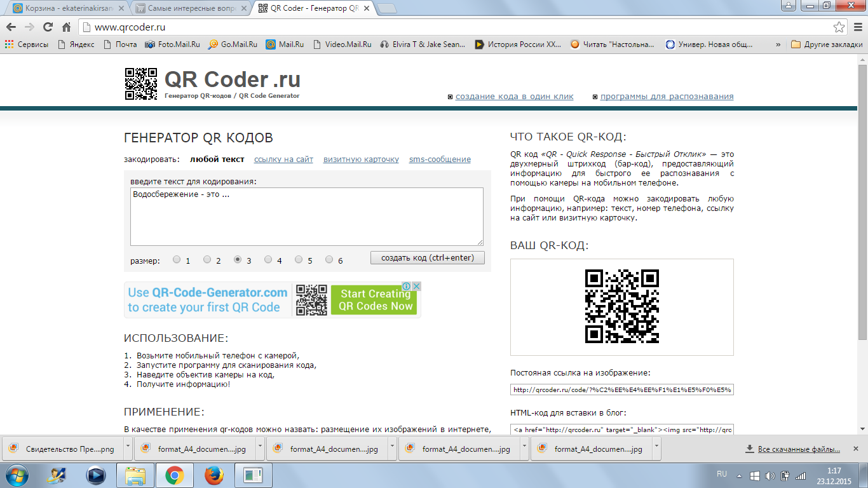Open the Другие закладки folder
The height and width of the screenshot is (488, 868).
[x=827, y=44]
